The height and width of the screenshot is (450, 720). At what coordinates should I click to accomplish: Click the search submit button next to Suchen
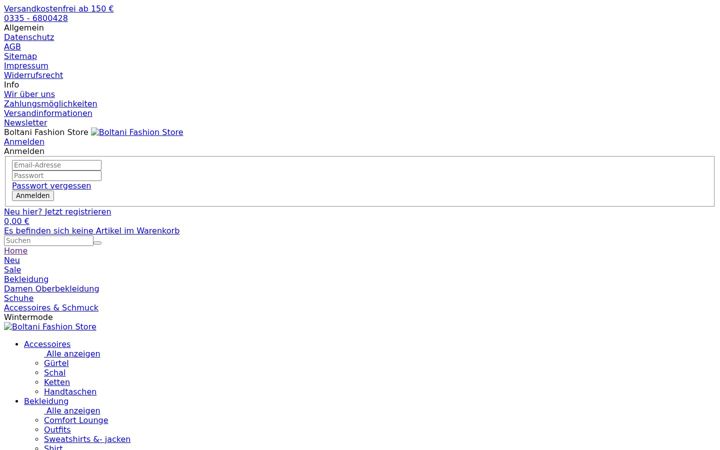point(98,243)
